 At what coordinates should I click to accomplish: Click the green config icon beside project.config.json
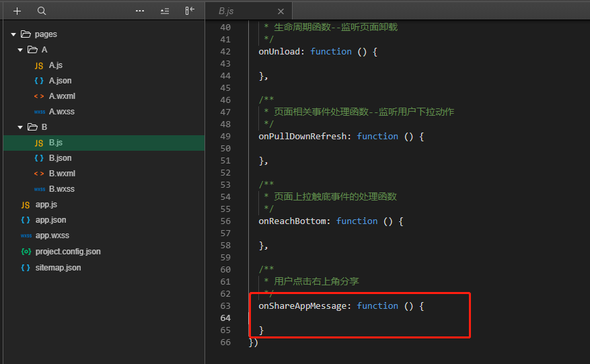click(26, 252)
